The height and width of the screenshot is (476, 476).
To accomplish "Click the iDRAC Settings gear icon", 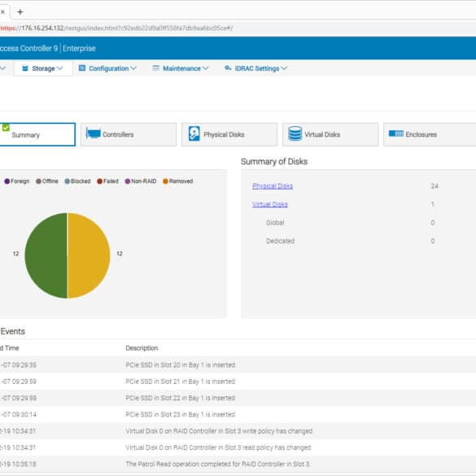I will pos(228,68).
